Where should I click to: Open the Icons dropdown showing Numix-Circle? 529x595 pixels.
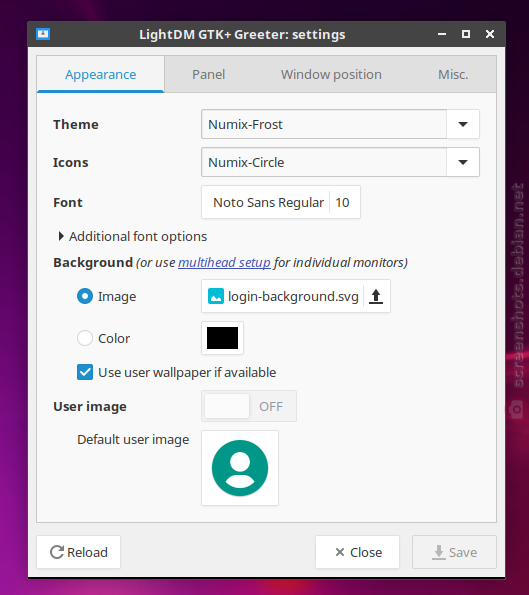[x=340, y=162]
